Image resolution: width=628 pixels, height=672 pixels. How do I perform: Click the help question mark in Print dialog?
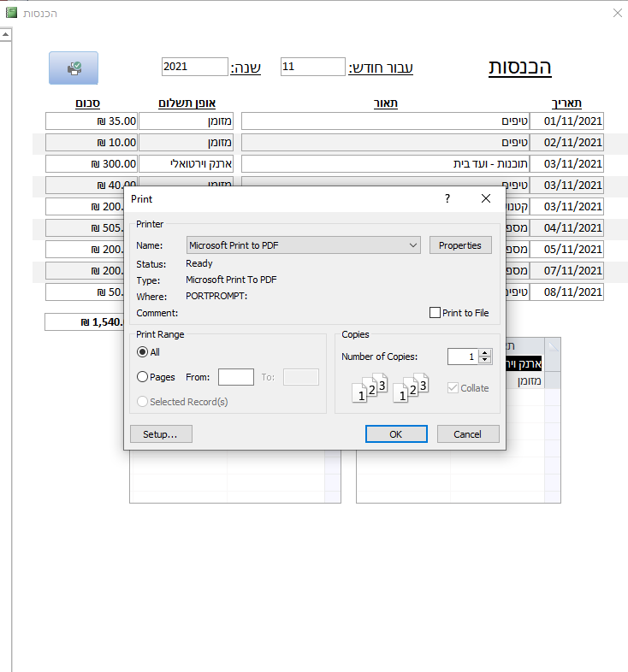point(447,198)
